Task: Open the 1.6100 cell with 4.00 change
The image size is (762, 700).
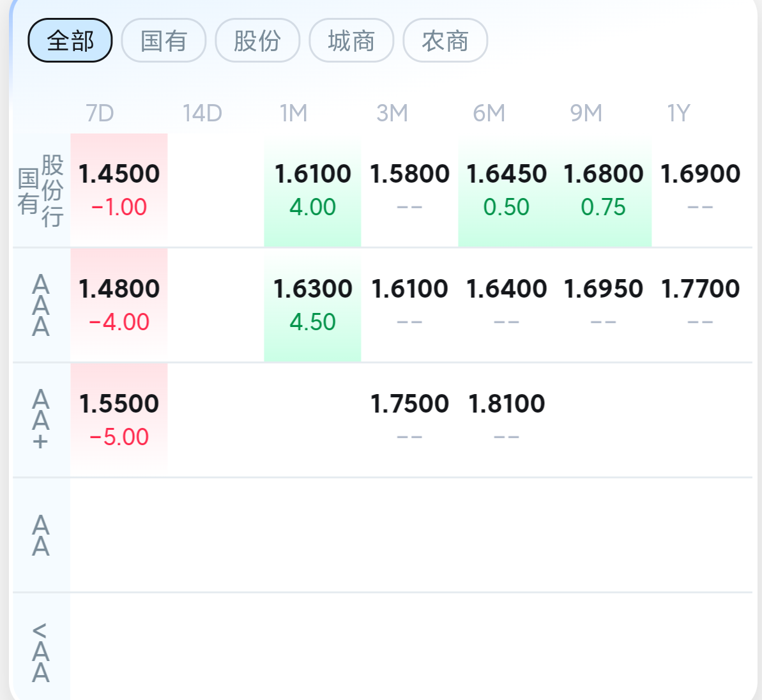Action: click(312, 189)
